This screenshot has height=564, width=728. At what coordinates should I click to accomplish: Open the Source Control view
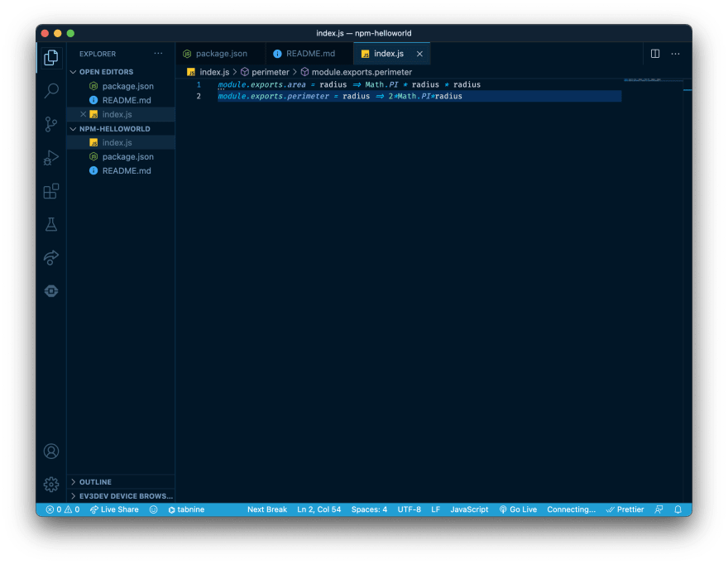51,124
